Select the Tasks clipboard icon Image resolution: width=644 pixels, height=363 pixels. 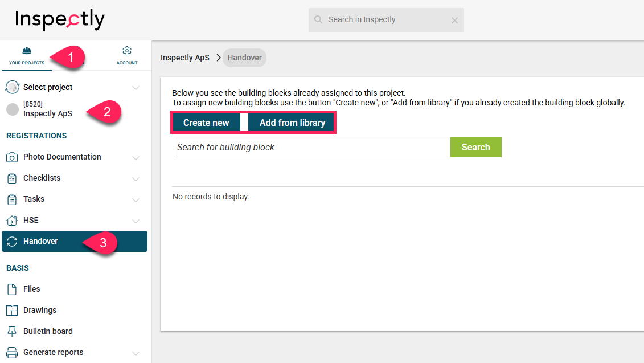tap(12, 199)
